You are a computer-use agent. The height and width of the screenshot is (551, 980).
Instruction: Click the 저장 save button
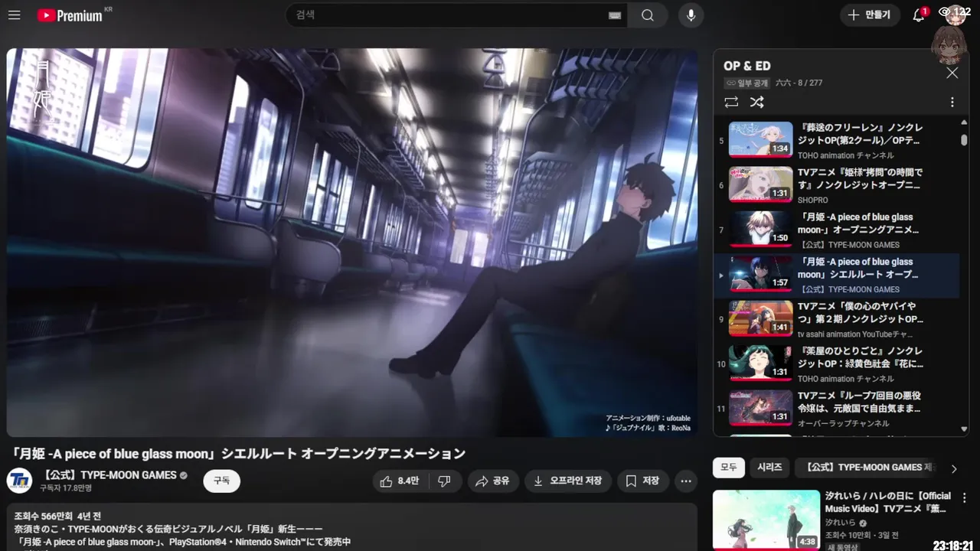[x=642, y=481]
